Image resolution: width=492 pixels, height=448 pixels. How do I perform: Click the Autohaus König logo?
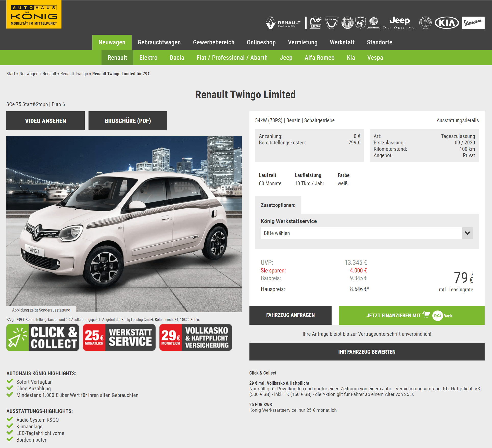click(34, 14)
